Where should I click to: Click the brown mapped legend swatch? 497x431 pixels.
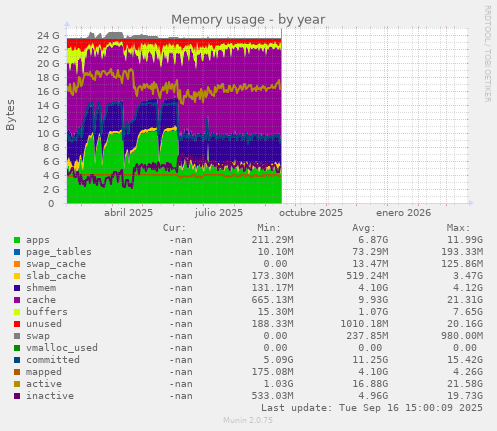pyautogui.click(x=17, y=372)
